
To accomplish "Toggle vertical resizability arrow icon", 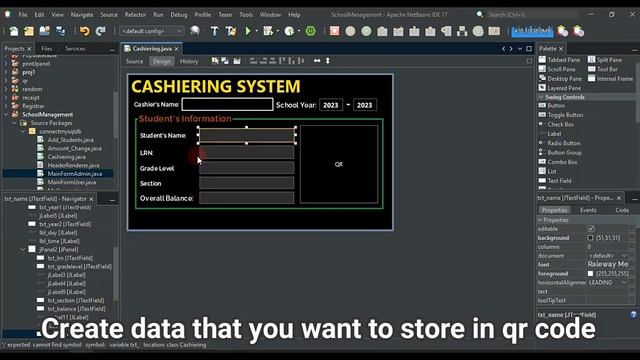I will tap(327, 61).
